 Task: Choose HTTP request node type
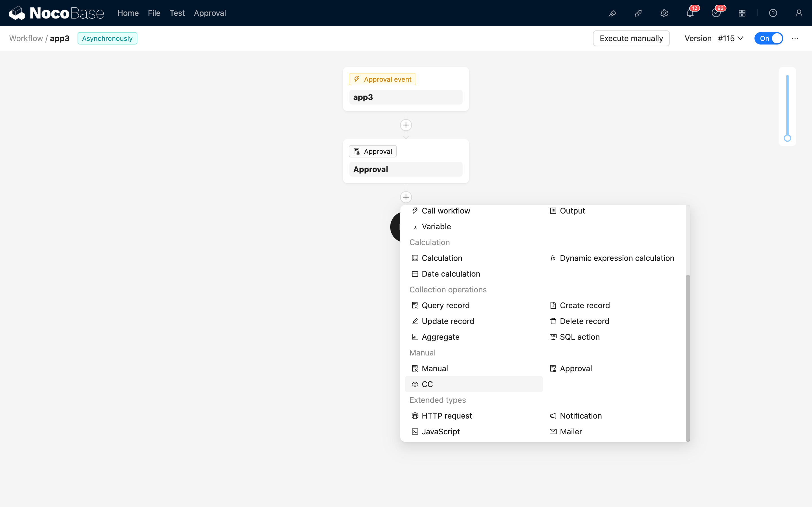[x=447, y=416]
